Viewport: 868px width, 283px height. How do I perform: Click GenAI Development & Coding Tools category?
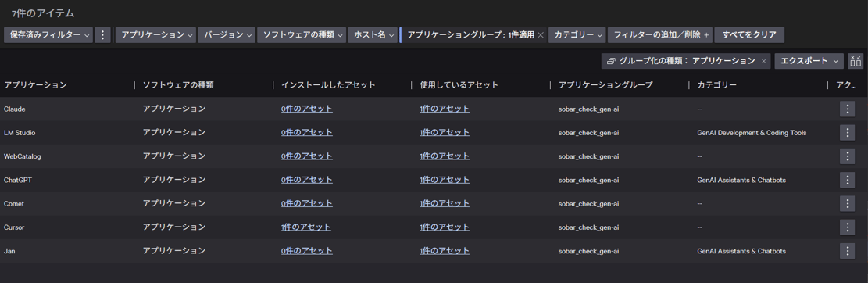(x=752, y=133)
